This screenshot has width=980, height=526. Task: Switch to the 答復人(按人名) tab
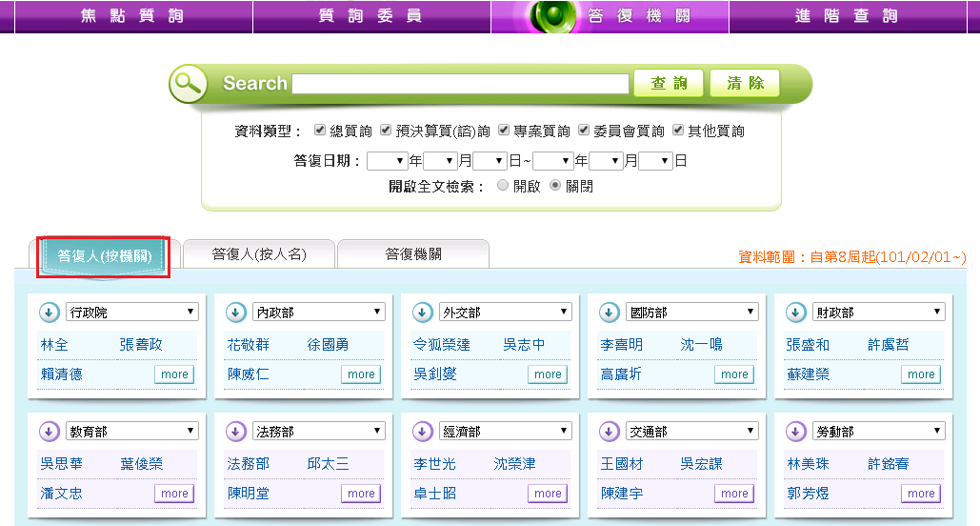[258, 254]
